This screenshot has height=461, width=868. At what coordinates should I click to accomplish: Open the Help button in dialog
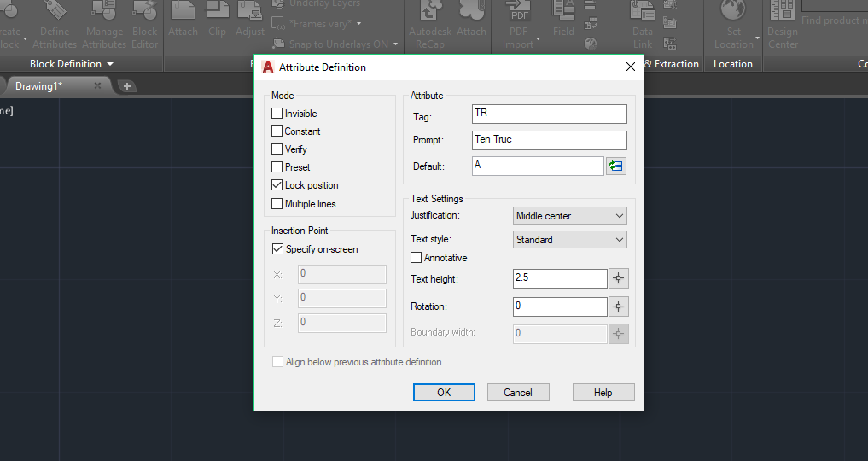(603, 393)
